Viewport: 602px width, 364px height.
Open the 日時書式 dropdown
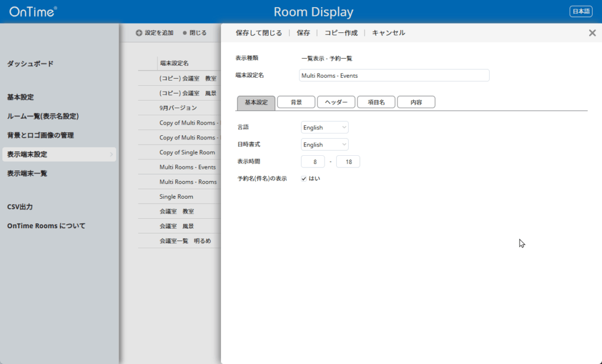click(x=325, y=144)
